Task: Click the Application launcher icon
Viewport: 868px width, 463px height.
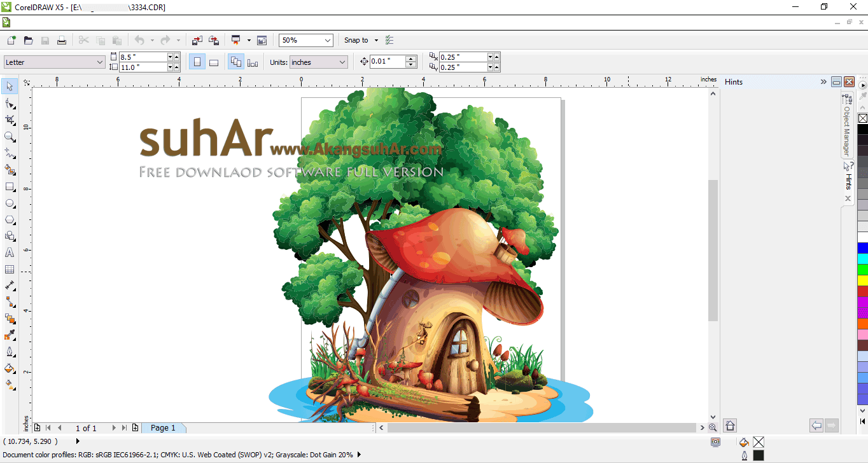Action: pyautogui.click(x=235, y=40)
